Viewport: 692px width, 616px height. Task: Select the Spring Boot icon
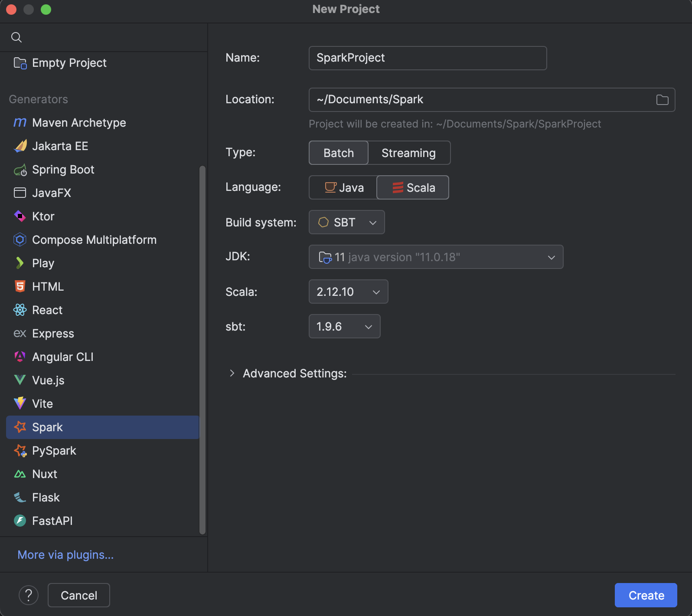coord(20,170)
